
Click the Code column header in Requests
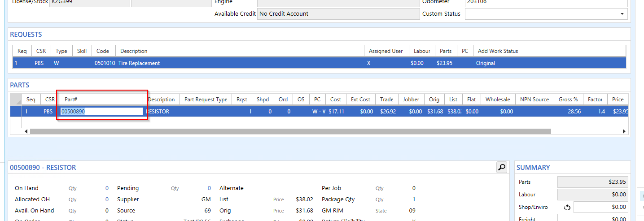(x=103, y=51)
